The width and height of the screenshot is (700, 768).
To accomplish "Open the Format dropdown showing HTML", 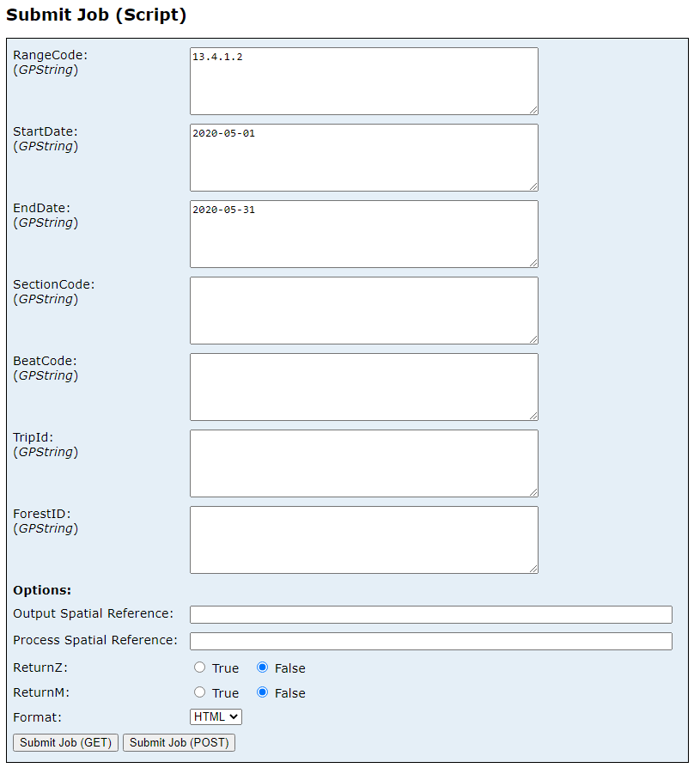I will pyautogui.click(x=215, y=716).
